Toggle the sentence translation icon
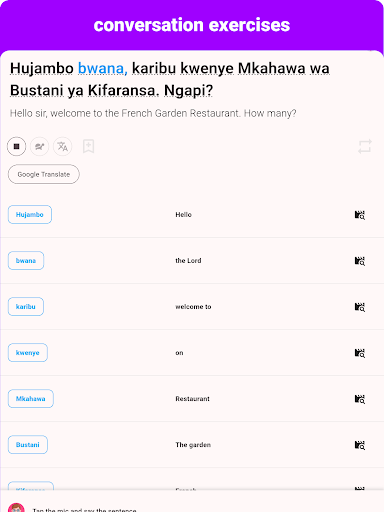Screen dimensions: 384x512 62,146
